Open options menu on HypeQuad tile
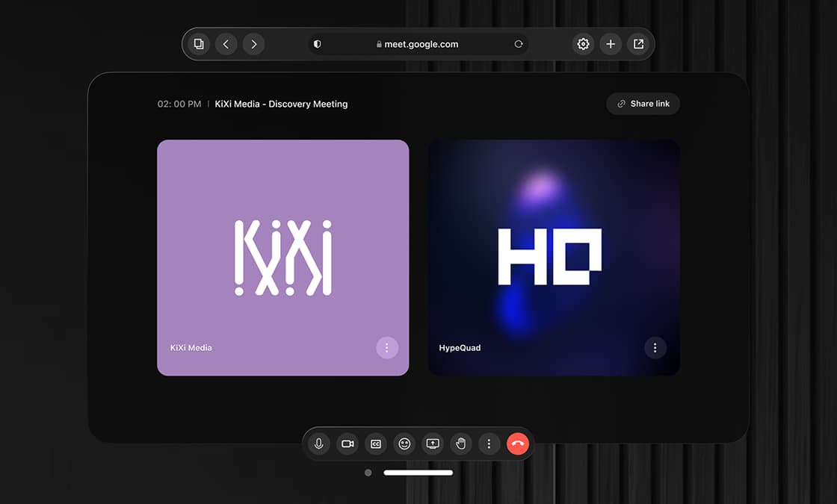 tap(655, 348)
